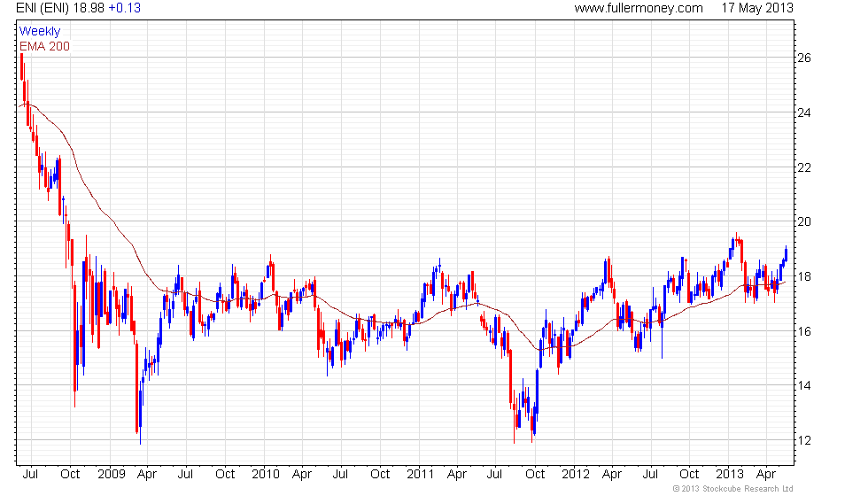Click the 'ENI (ENI)' chart title
Screen dimensions: 868x496
(43, 8)
